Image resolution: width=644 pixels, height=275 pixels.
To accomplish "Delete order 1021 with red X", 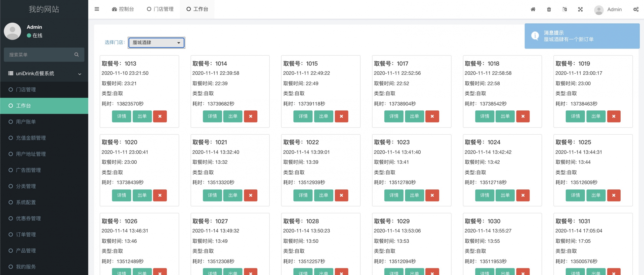I will [251, 195].
